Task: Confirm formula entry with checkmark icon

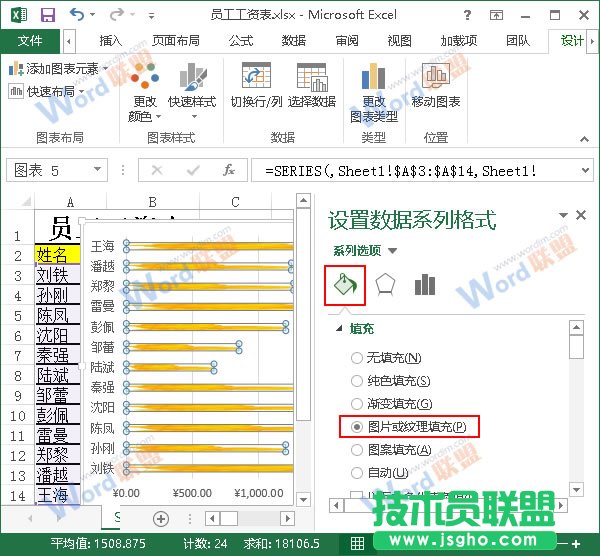Action: coord(193,170)
